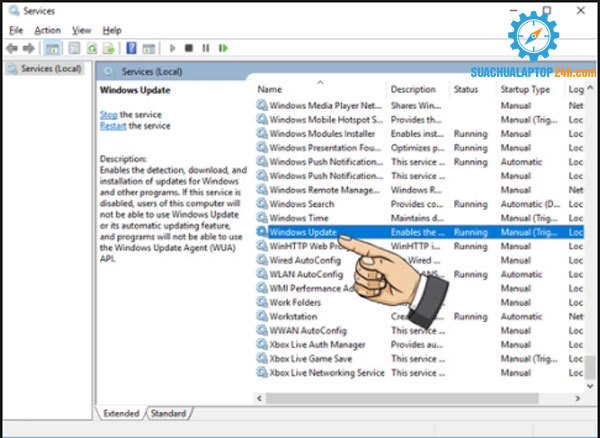Select the Xbox Live Networking Service row
The height and width of the screenshot is (438, 600).
[420, 373]
